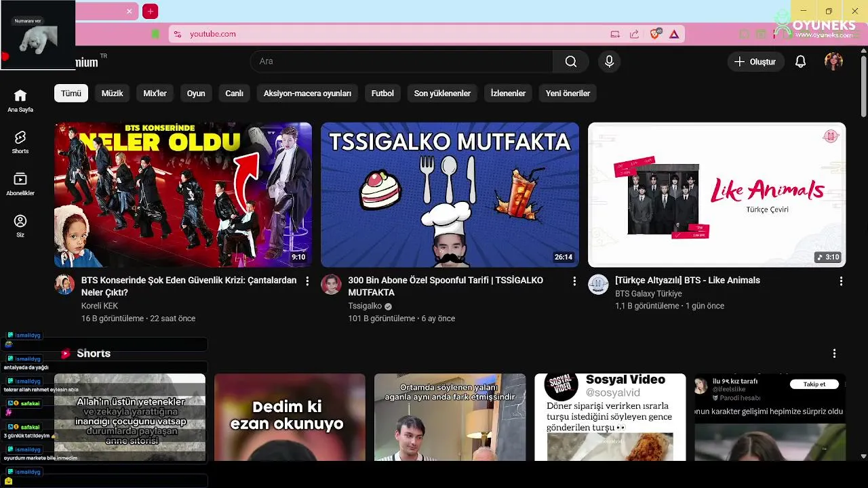Viewport: 868px width, 488px height.
Task: Open Abonelikler subscriptions in sidebar
Action: pos(20,184)
